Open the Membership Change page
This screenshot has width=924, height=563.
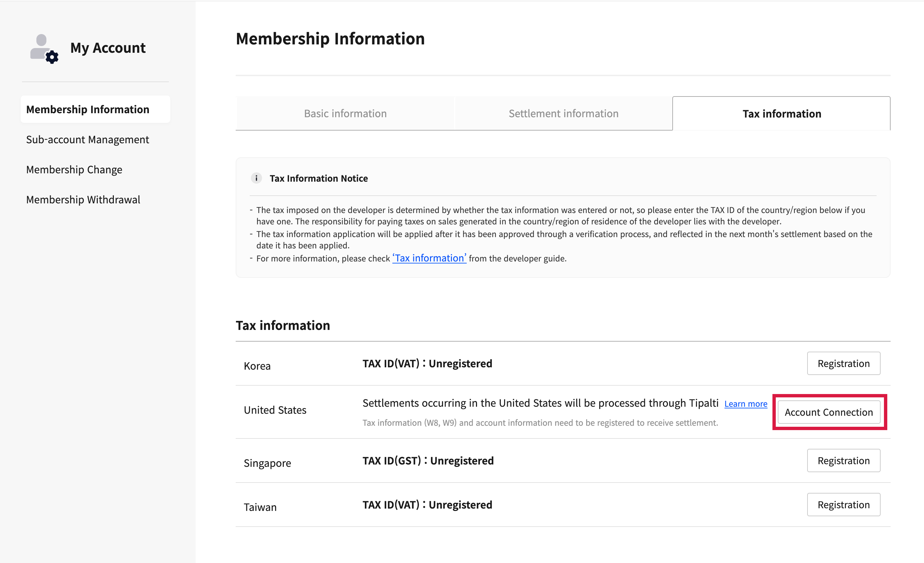pos(74,170)
